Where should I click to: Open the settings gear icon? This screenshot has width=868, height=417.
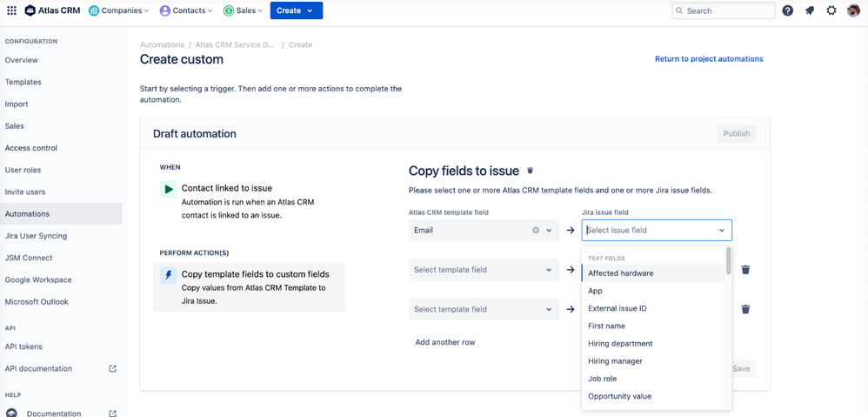pos(831,10)
